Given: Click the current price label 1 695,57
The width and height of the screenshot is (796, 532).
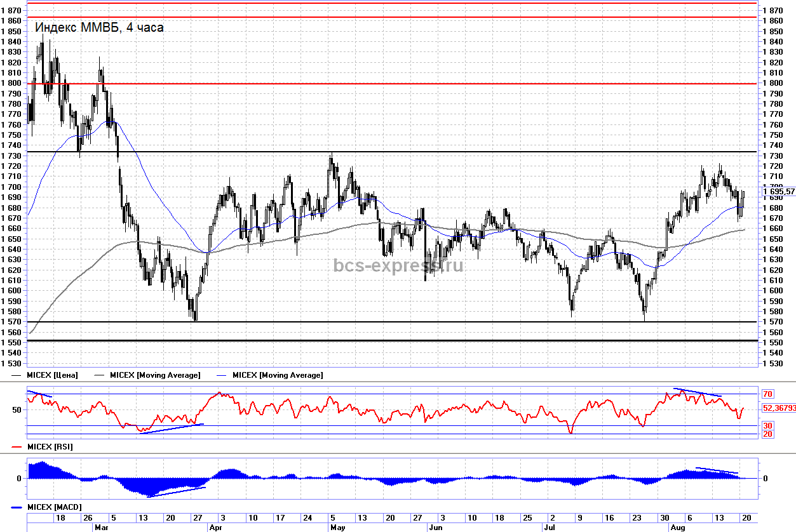Looking at the screenshot, I should tap(778, 191).
